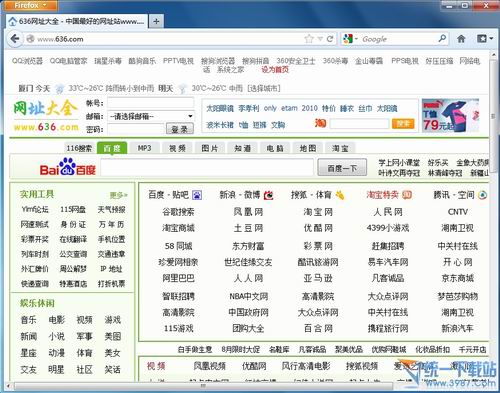Open the 优酷网 link in 视频 row
This screenshot has width=500, height=393.
[254, 366]
